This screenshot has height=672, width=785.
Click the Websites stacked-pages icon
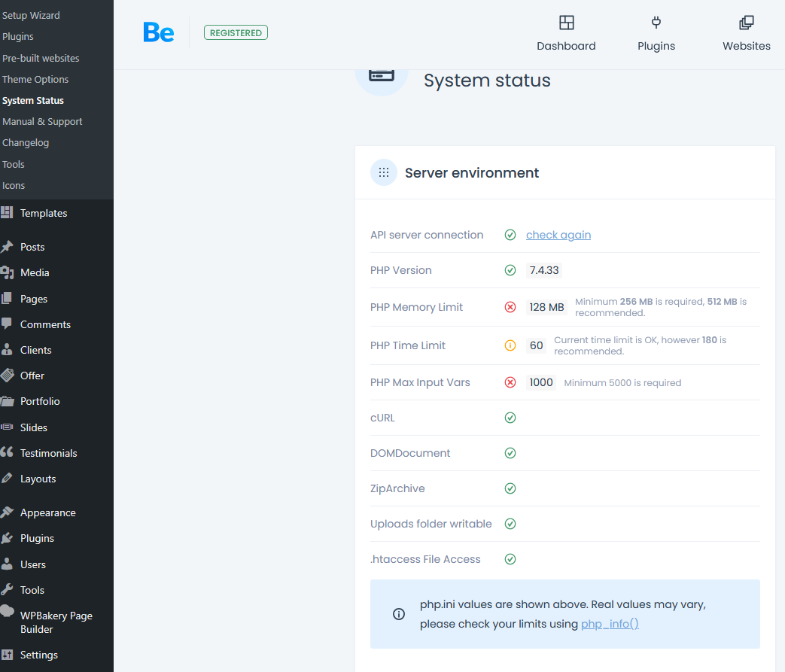746,23
